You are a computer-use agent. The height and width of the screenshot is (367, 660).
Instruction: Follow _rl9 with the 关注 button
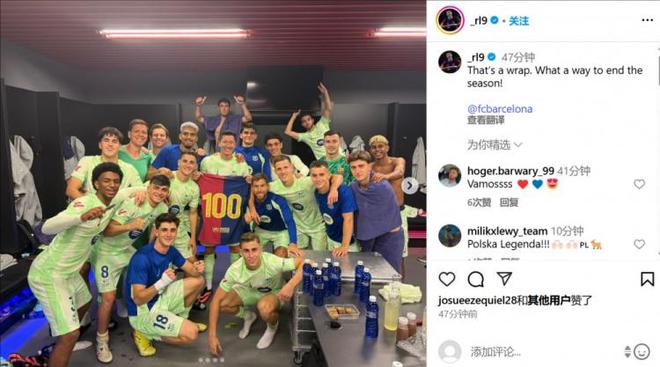[x=519, y=21]
